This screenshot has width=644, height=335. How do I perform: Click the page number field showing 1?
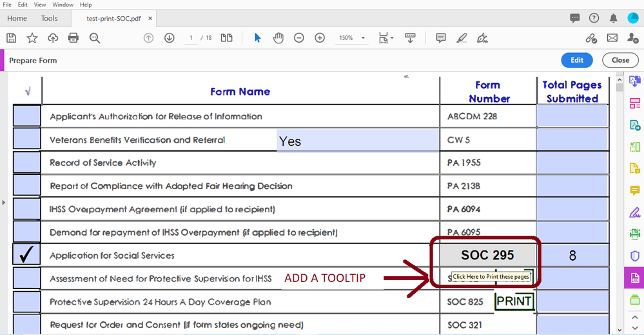point(191,38)
